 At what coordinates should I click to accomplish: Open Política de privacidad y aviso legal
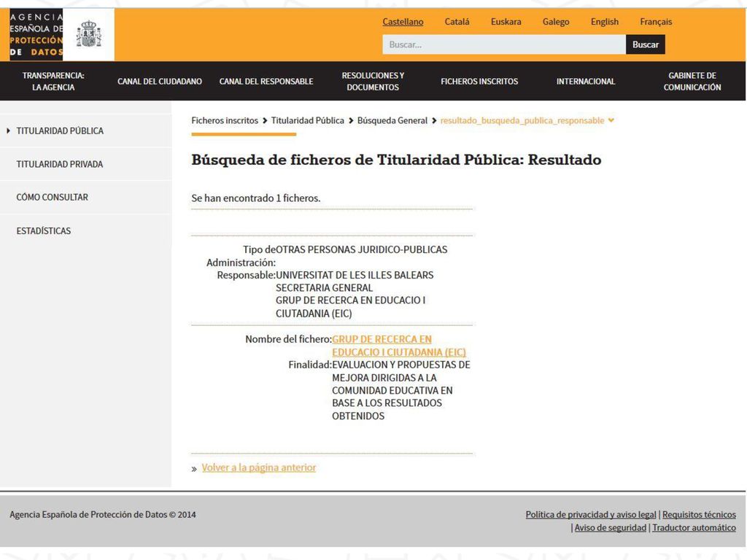click(591, 515)
